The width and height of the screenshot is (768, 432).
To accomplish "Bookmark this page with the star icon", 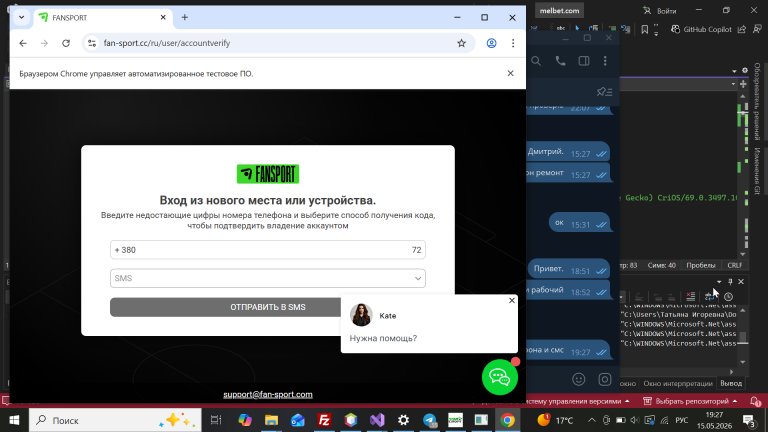I will 461,43.
